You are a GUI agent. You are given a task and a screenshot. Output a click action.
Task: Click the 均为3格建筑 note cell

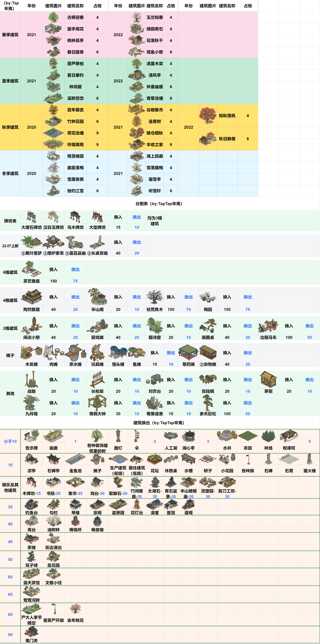[155, 221]
